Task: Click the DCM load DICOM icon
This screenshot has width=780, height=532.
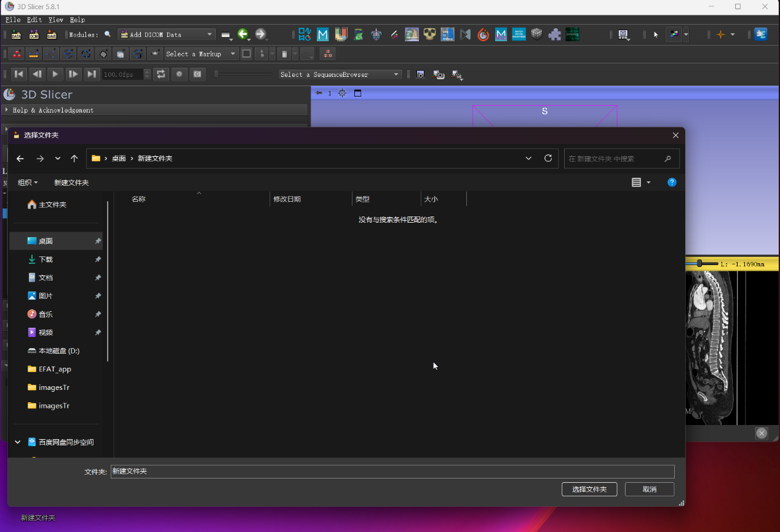Action: 34,34
